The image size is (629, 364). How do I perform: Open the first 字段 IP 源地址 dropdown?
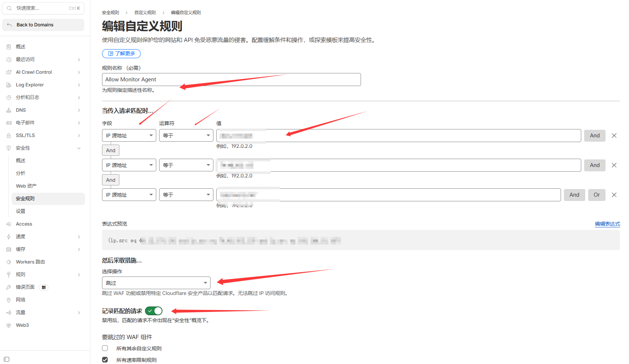(129, 136)
